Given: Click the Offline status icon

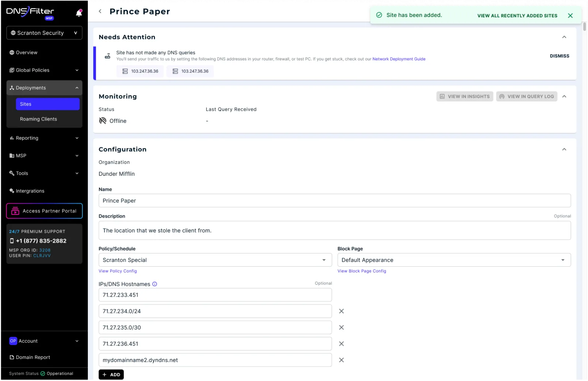Looking at the screenshot, I should pos(103,121).
